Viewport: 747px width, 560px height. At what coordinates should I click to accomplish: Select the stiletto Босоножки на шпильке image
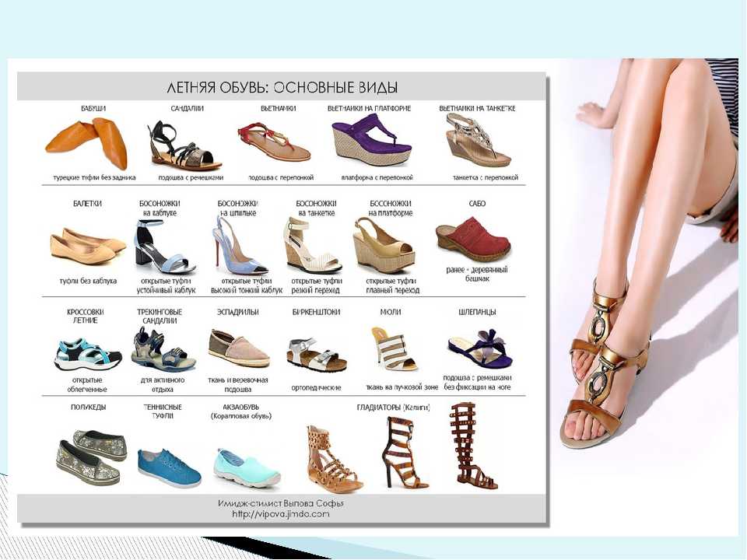[x=240, y=246]
